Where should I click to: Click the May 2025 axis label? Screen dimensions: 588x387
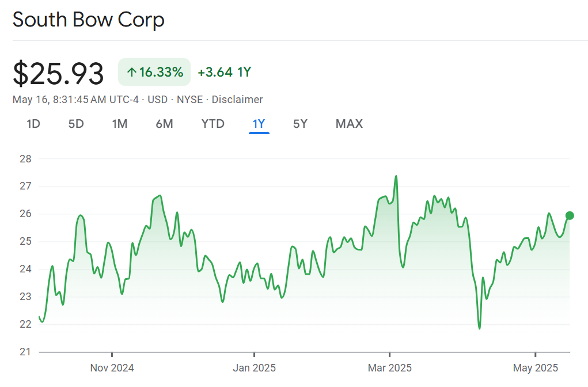pyautogui.click(x=536, y=368)
